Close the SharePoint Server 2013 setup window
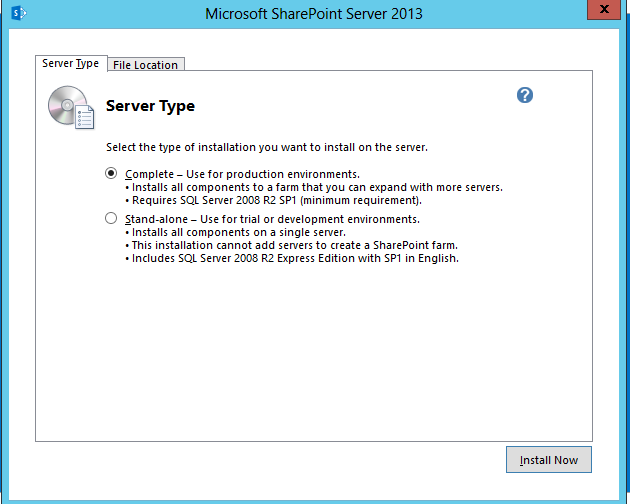630x504 pixels. 604,9
